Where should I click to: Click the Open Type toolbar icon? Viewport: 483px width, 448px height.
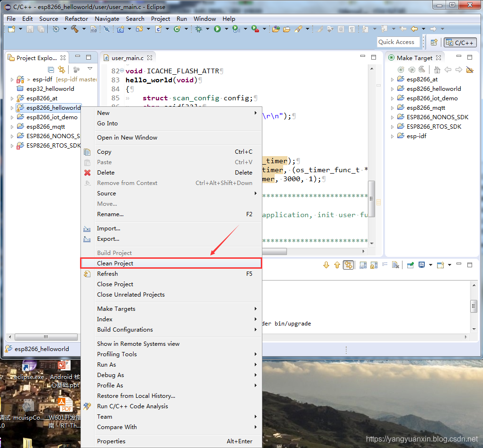(x=277, y=29)
